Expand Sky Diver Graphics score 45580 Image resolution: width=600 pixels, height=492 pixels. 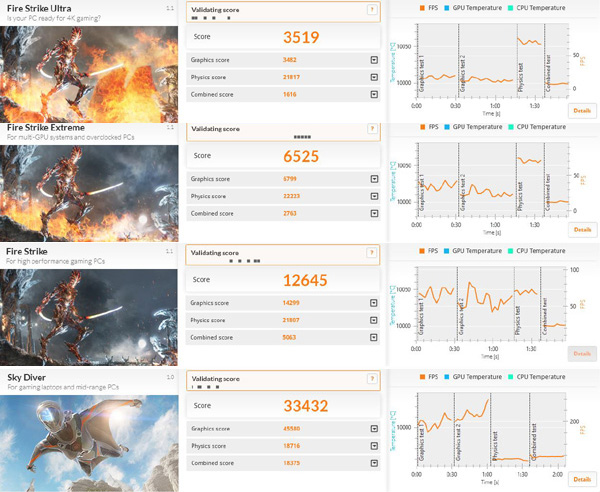coord(374,428)
